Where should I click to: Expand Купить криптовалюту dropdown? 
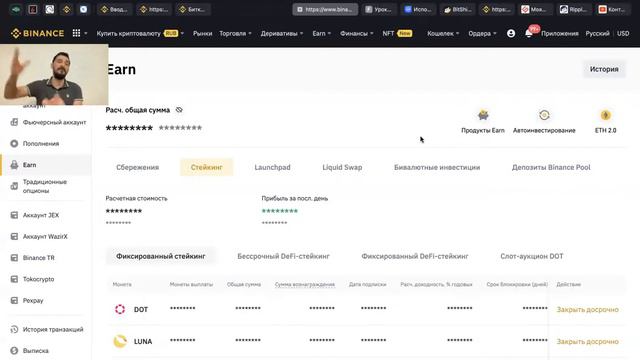click(x=140, y=33)
